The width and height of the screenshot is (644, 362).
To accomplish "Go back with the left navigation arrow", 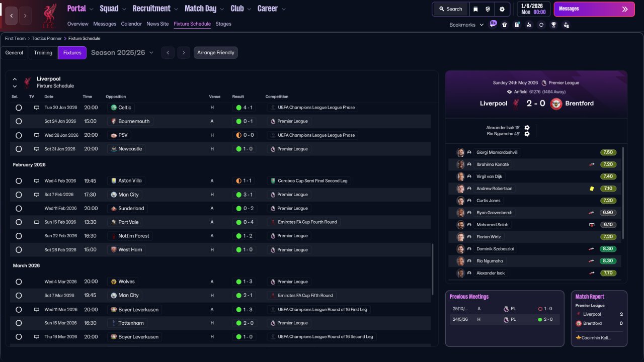I will tap(12, 16).
